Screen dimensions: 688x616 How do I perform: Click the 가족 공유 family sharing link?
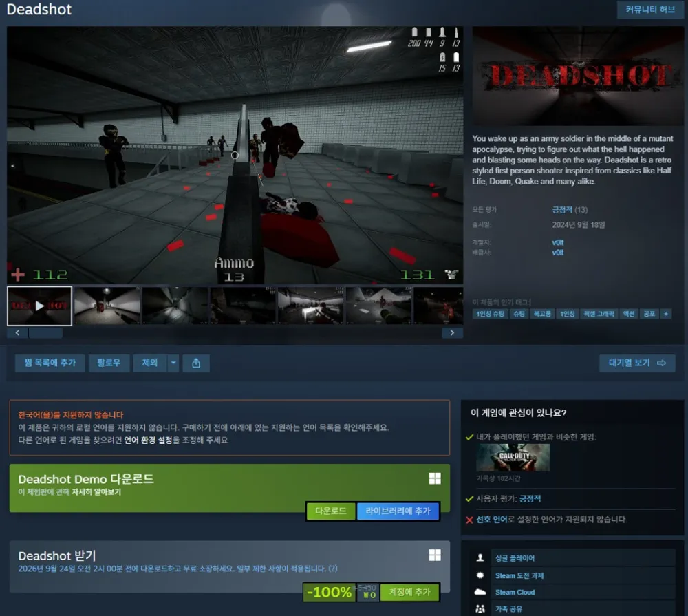coord(508,609)
